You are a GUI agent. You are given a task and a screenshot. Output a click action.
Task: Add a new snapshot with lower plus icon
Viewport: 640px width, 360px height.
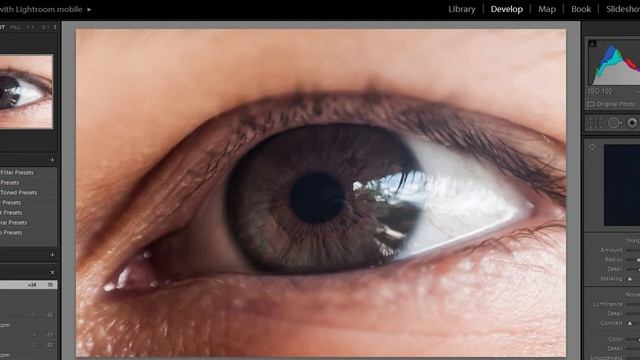(52, 255)
